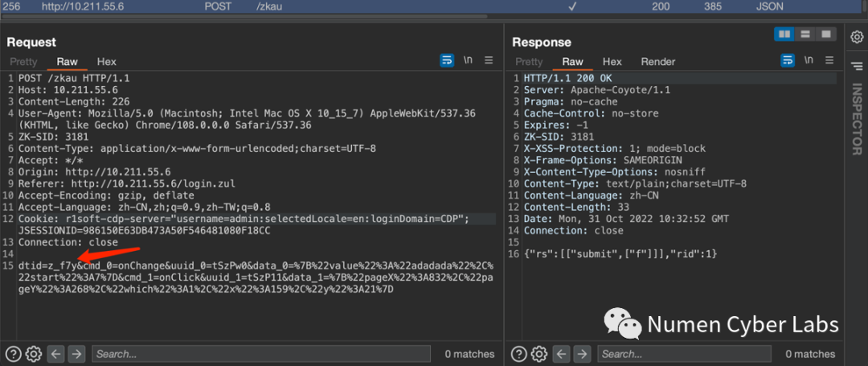The image size is (868, 366).
Task: Open Request search help icon
Action: coord(15,353)
